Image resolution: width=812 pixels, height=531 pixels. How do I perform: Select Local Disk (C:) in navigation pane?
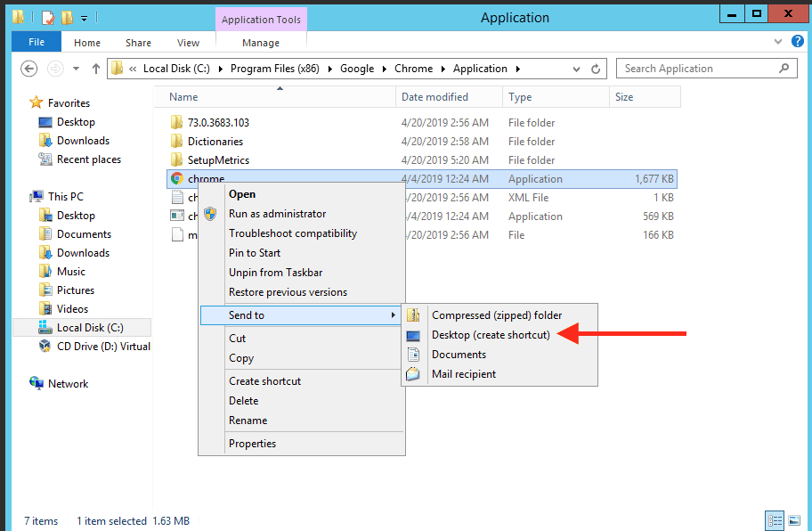[x=90, y=328]
